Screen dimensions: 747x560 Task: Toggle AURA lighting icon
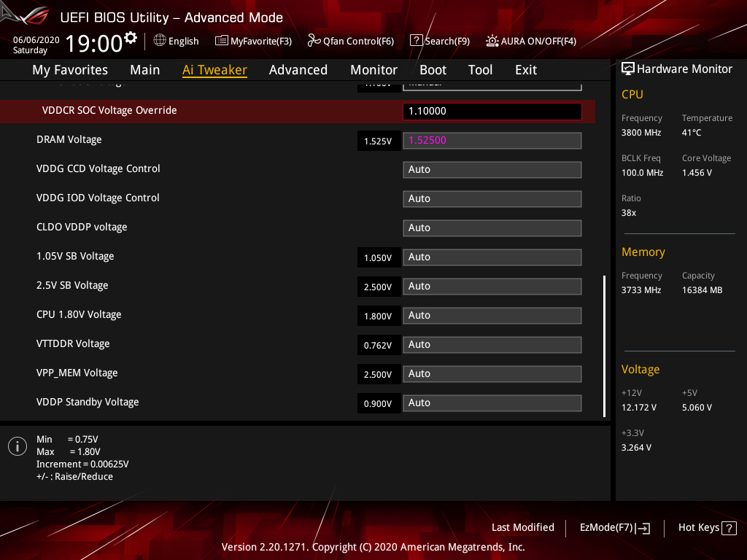[492, 41]
